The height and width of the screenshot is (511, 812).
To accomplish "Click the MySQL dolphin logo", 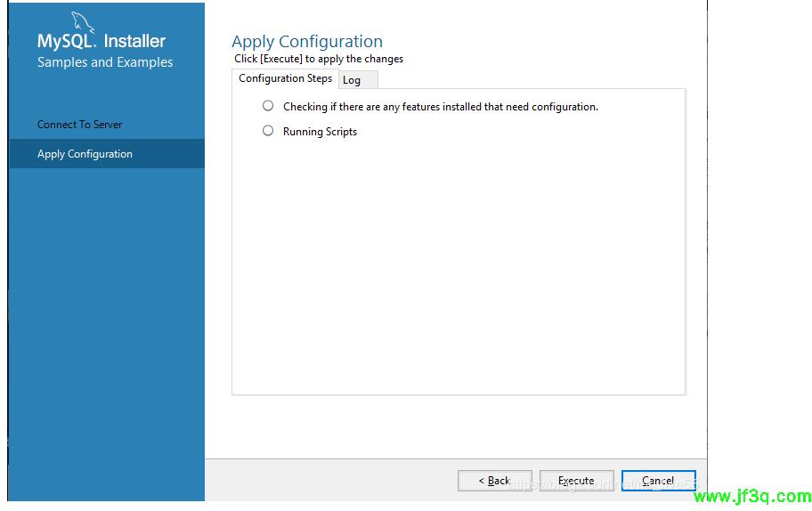I will [x=83, y=21].
